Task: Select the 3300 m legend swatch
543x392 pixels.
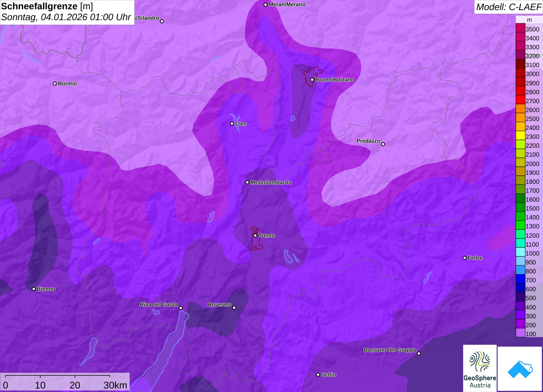Action: 520,46
